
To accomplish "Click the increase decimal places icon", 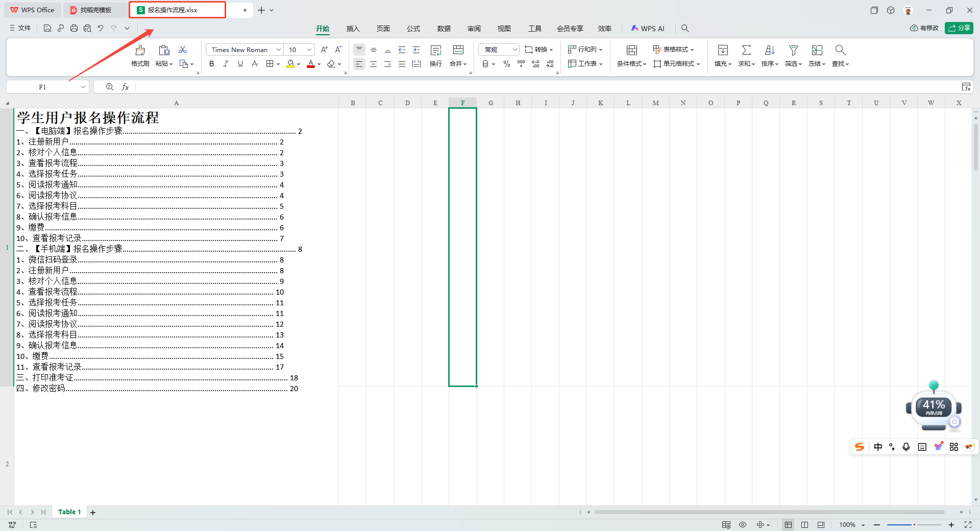I will tap(535, 64).
